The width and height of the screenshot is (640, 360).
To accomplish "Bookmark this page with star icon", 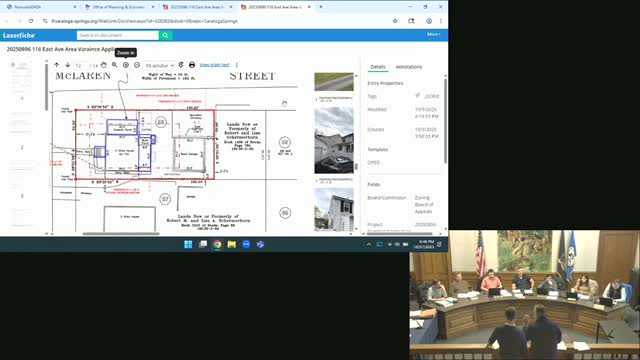I will pos(395,21).
